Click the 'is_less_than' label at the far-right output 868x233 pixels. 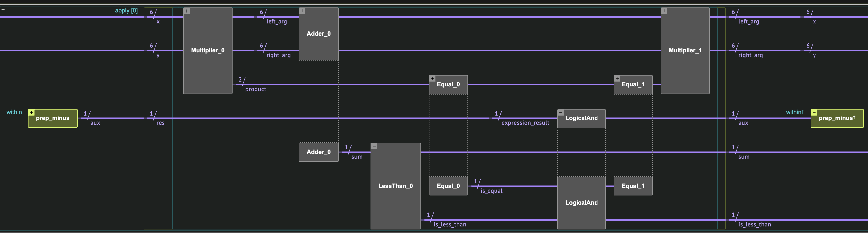click(x=755, y=225)
